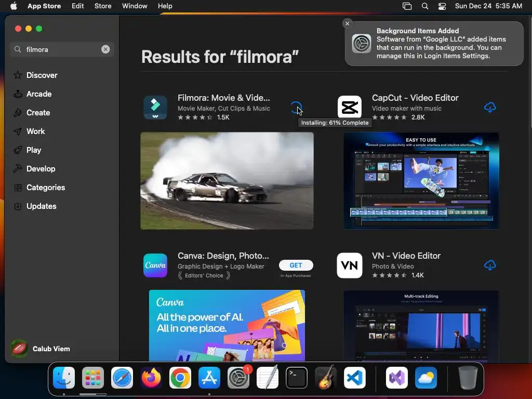Image resolution: width=532 pixels, height=399 pixels.
Task: Open the Help menu
Action: tap(165, 6)
